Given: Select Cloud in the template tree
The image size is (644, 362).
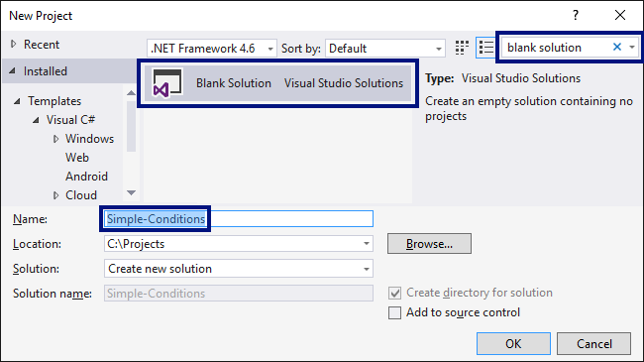Looking at the screenshot, I should (81, 195).
